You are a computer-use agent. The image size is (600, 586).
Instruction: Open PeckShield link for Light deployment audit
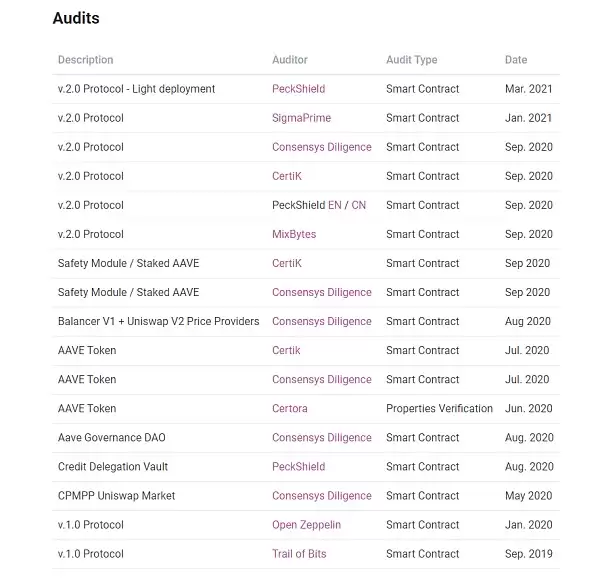pyautogui.click(x=298, y=89)
